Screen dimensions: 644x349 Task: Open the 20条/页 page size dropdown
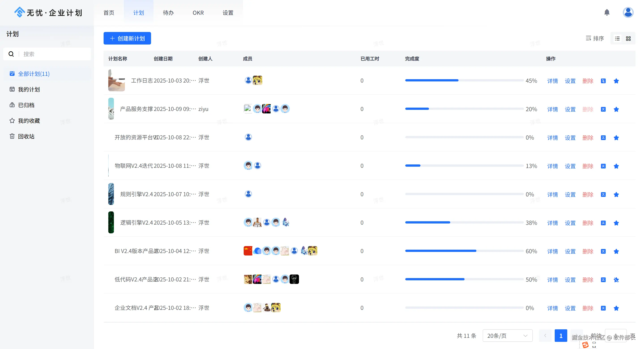[x=507, y=336]
